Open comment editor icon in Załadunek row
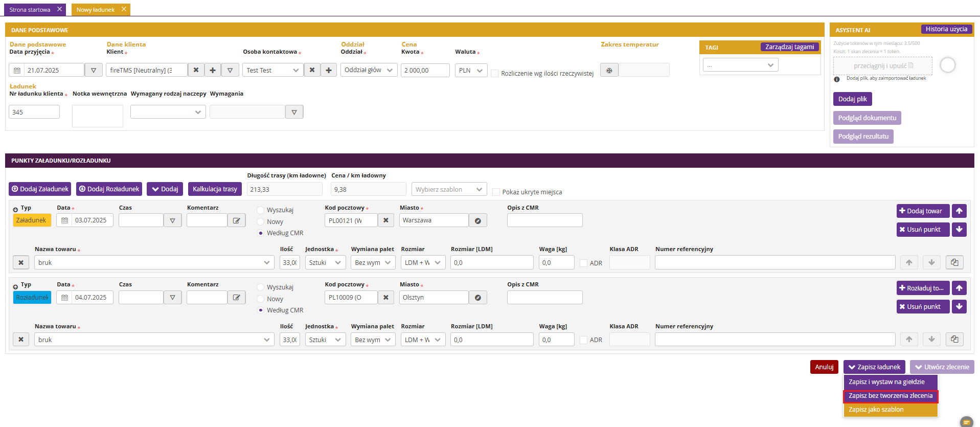 pyautogui.click(x=237, y=220)
